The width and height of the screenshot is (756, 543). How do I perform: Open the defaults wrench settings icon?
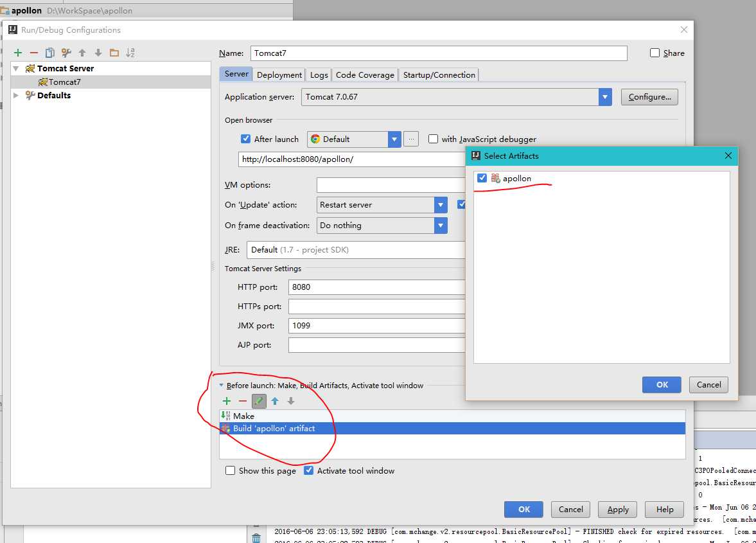tap(66, 53)
